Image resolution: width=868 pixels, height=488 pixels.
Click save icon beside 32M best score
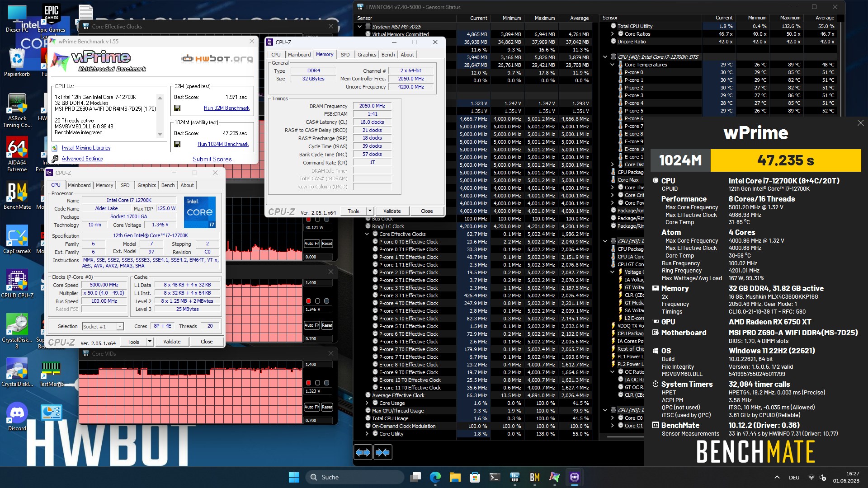click(177, 108)
